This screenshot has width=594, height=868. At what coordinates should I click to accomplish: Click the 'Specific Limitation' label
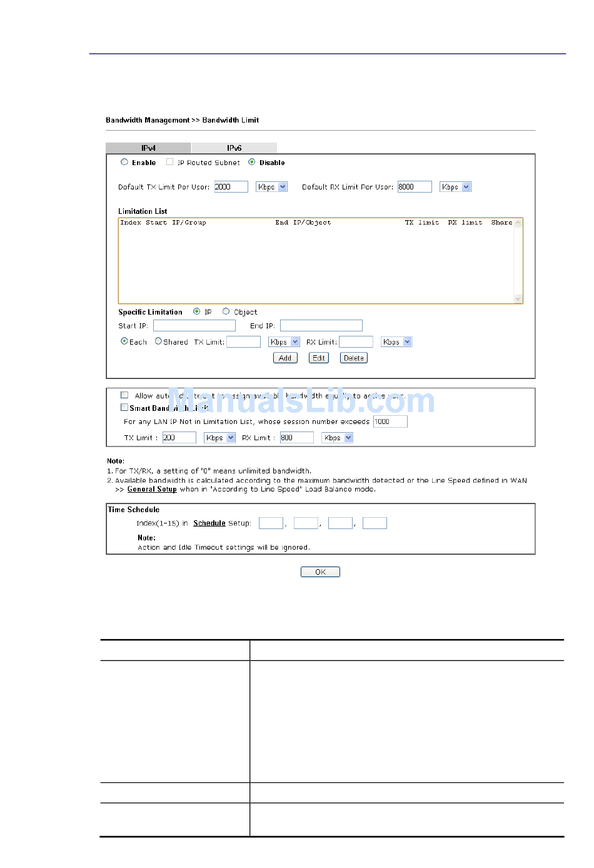pyautogui.click(x=151, y=312)
